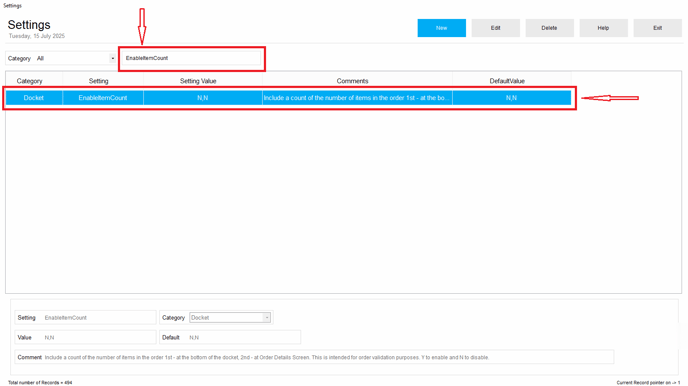Click the Current Record pointer status text

click(648, 382)
